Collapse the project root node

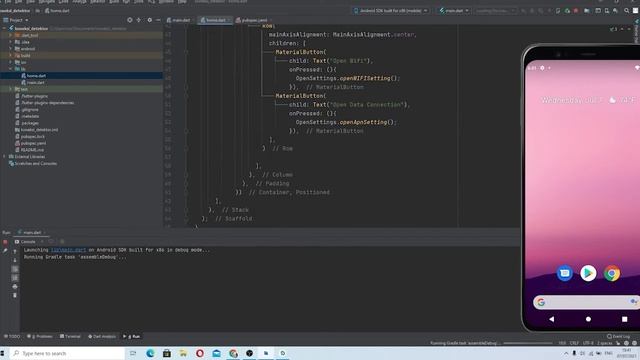[4, 29]
